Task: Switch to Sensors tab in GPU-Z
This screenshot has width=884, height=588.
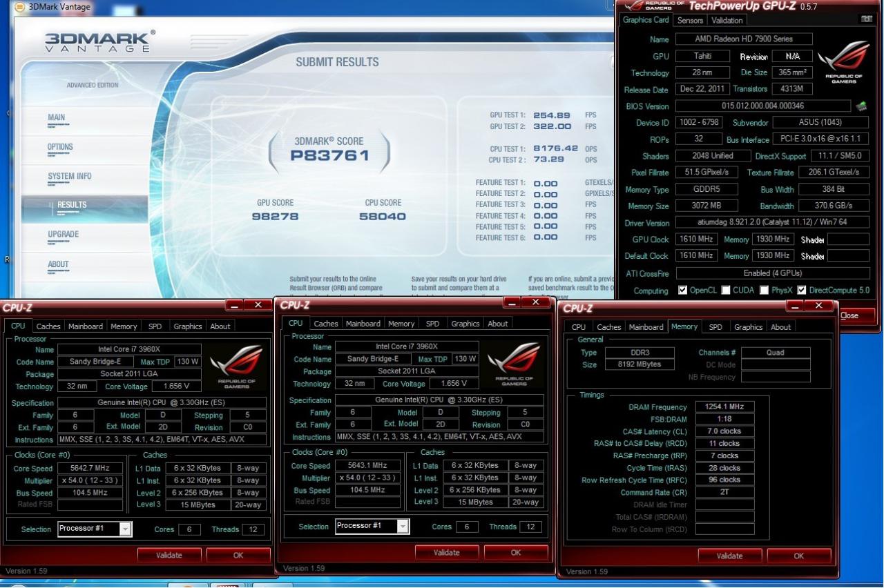Action: coord(690,20)
